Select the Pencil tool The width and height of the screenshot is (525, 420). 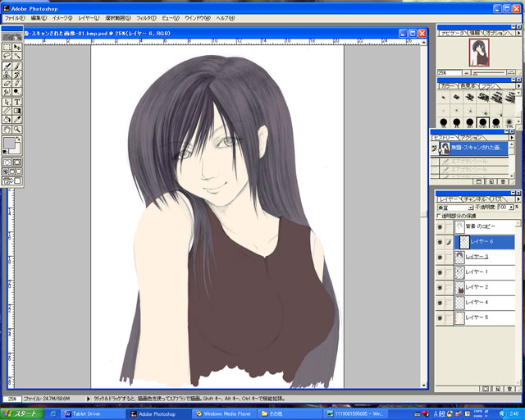click(17, 83)
